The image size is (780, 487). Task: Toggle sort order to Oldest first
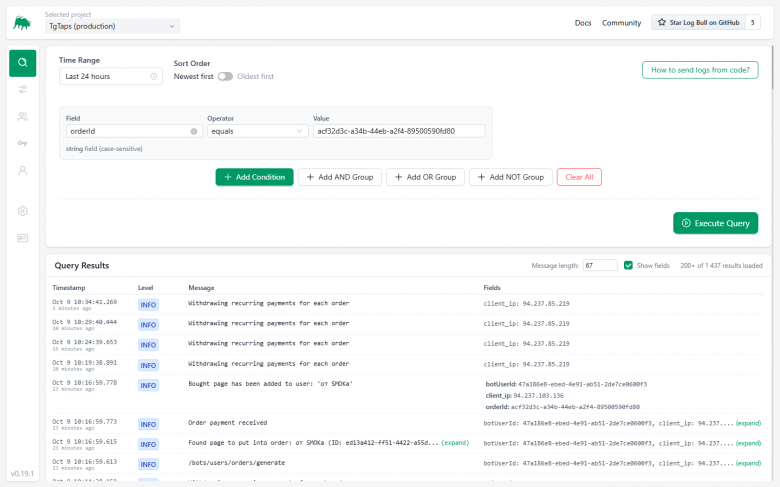click(225, 76)
